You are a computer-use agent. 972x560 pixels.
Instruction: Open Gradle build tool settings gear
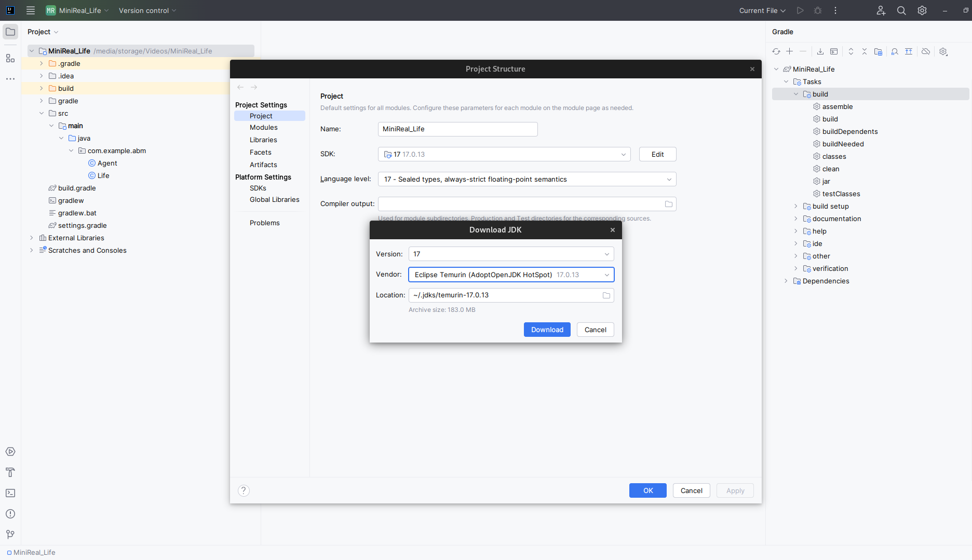tap(943, 51)
